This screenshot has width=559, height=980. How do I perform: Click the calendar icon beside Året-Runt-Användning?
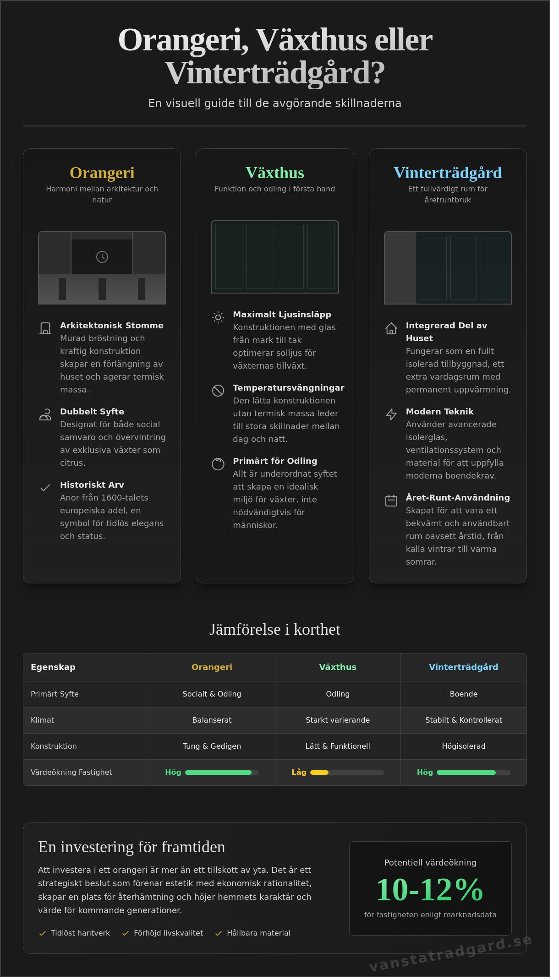391,501
